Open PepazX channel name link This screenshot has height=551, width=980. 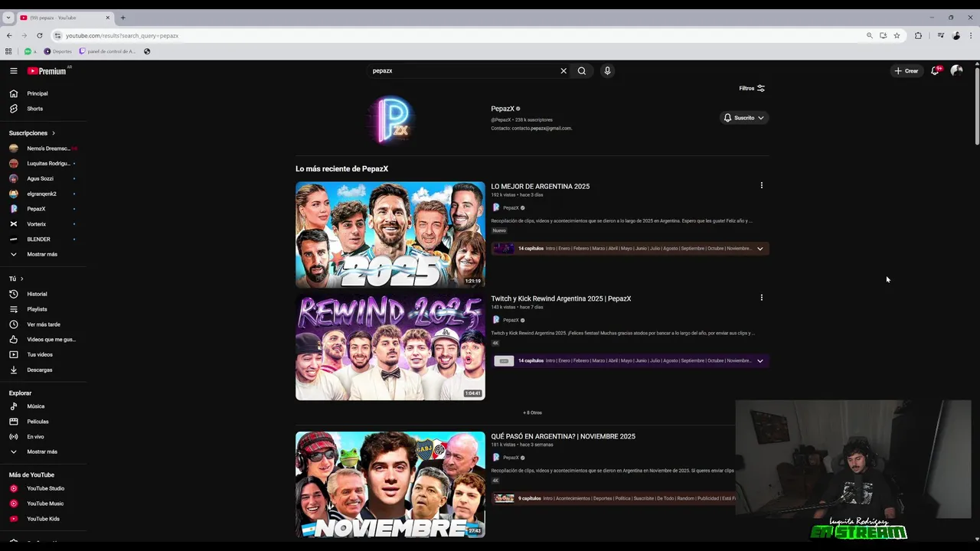click(x=503, y=109)
